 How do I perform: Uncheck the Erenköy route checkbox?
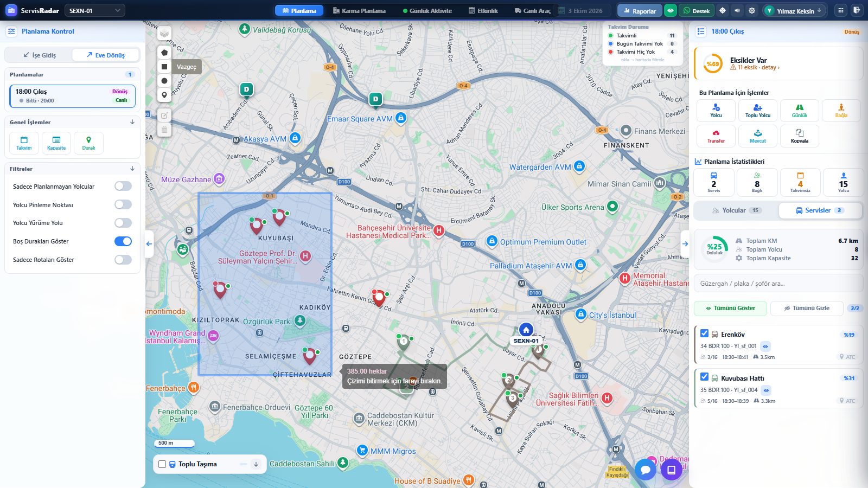pos(704,333)
